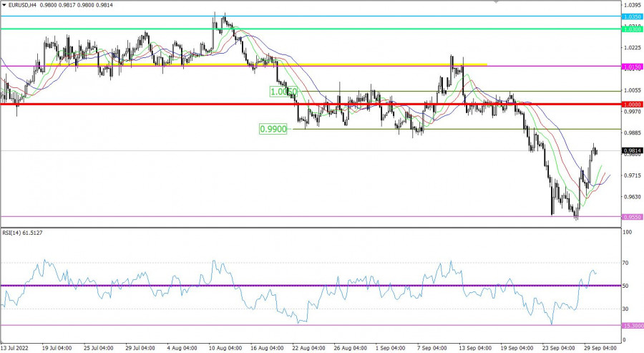Select the green 1.0050 text label
Screen dimensions: 644x353
pos(283,92)
